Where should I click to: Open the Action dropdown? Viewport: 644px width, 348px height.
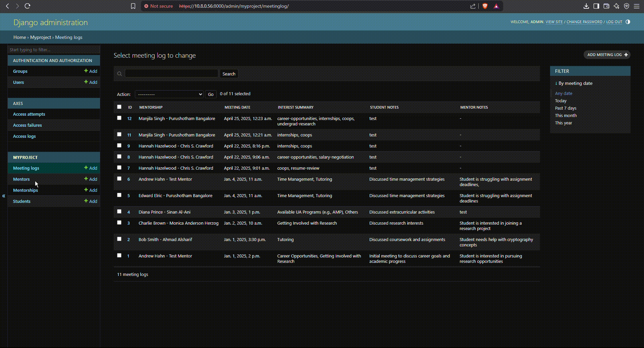[x=169, y=94]
